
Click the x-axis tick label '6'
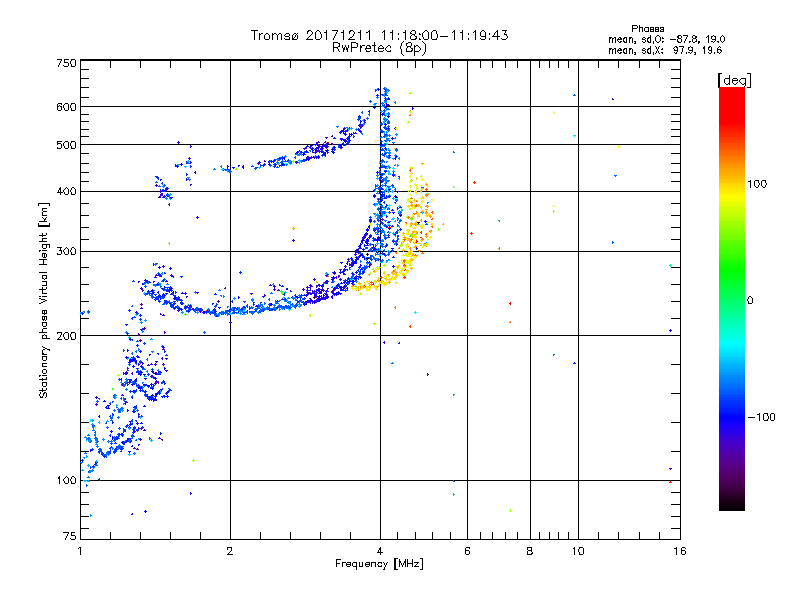click(x=467, y=551)
